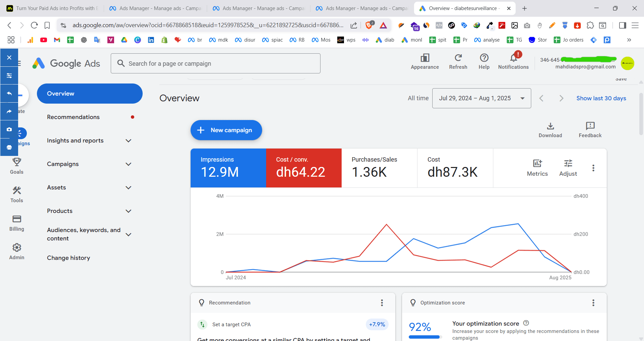Close the blue side panel with X

tap(9, 57)
